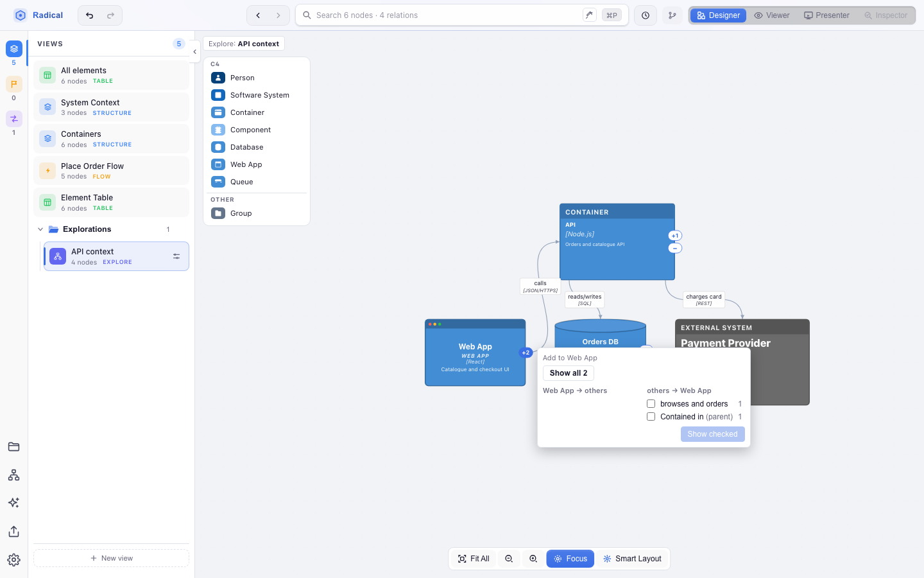Click the Show checked button
The image size is (924, 578).
coord(712,434)
